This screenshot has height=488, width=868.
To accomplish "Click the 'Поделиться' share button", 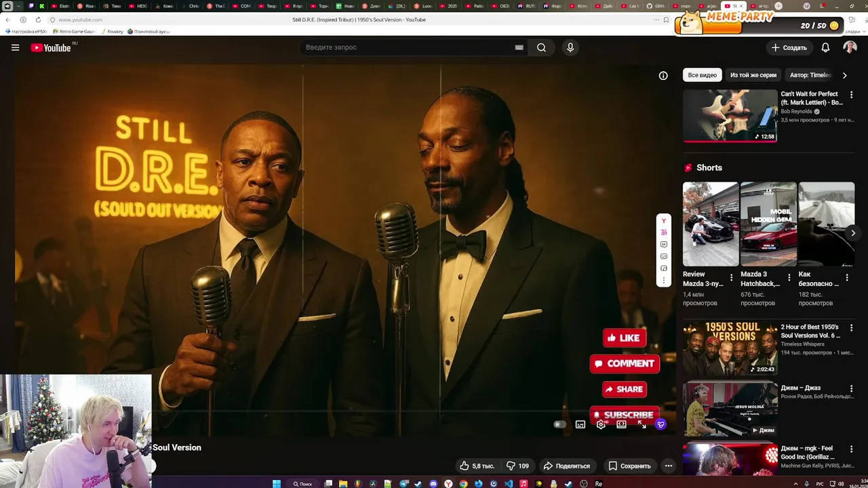I will [566, 466].
